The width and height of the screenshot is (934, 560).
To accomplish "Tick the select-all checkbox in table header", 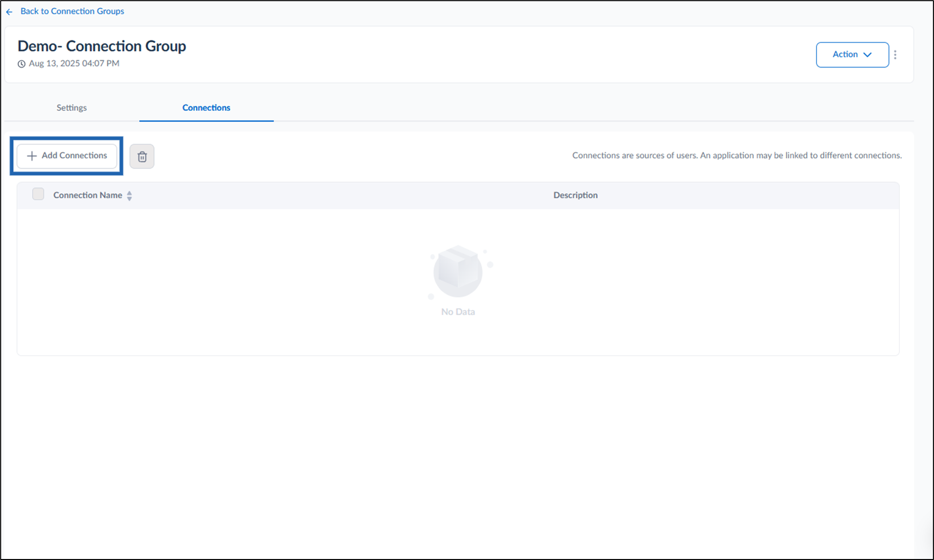I will pos(38,194).
